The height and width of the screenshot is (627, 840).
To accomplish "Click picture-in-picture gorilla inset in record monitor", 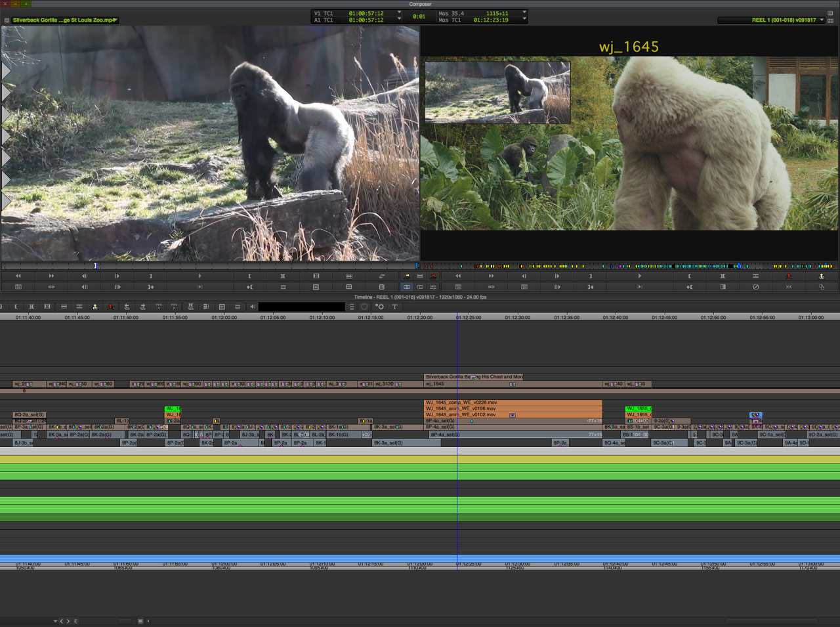I will 497,93.
